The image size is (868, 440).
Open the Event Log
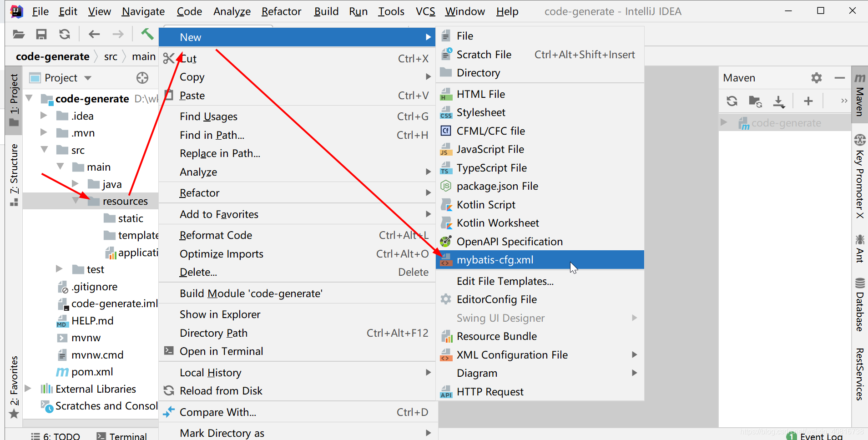point(815,436)
